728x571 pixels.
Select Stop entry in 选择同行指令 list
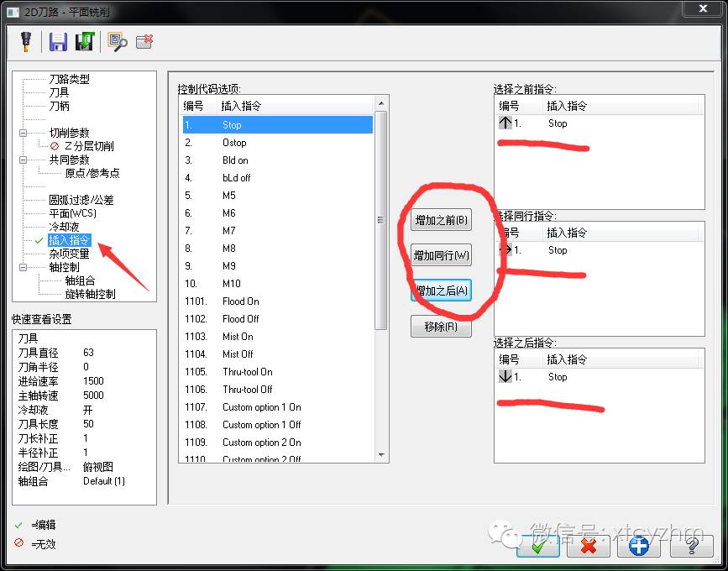(599, 250)
